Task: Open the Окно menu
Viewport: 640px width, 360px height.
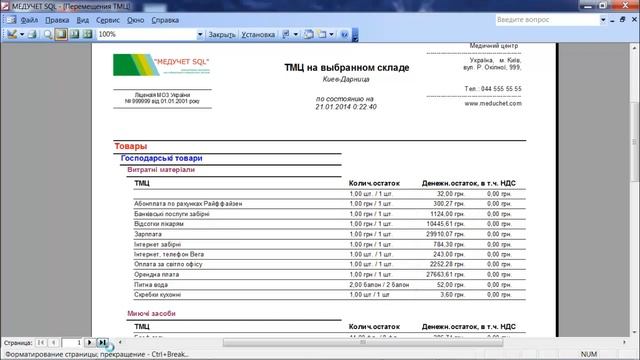Action: point(135,20)
